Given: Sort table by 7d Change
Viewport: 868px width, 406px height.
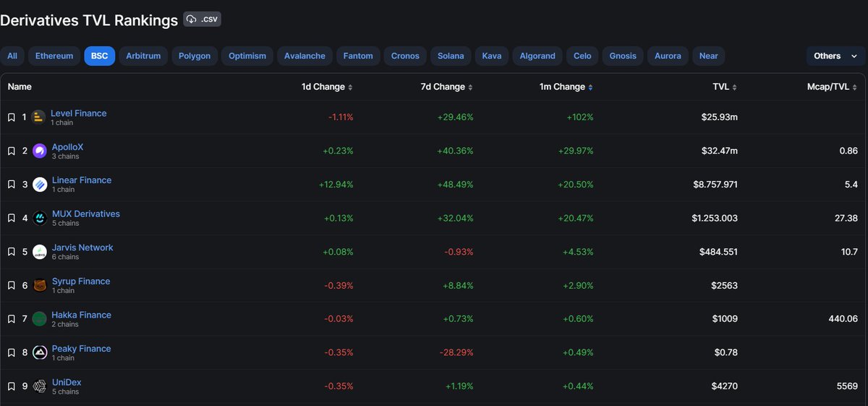Looking at the screenshot, I should pos(447,87).
